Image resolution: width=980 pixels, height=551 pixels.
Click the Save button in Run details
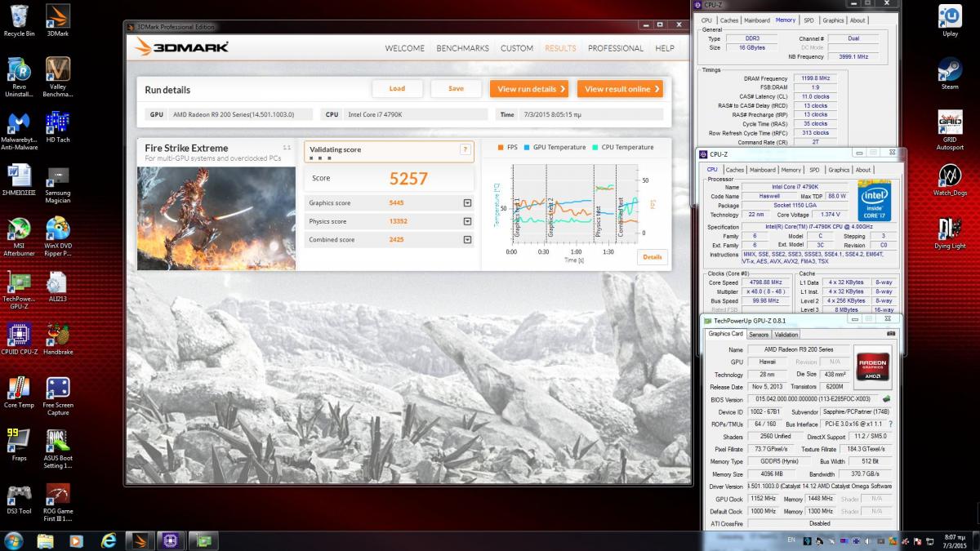456,89
